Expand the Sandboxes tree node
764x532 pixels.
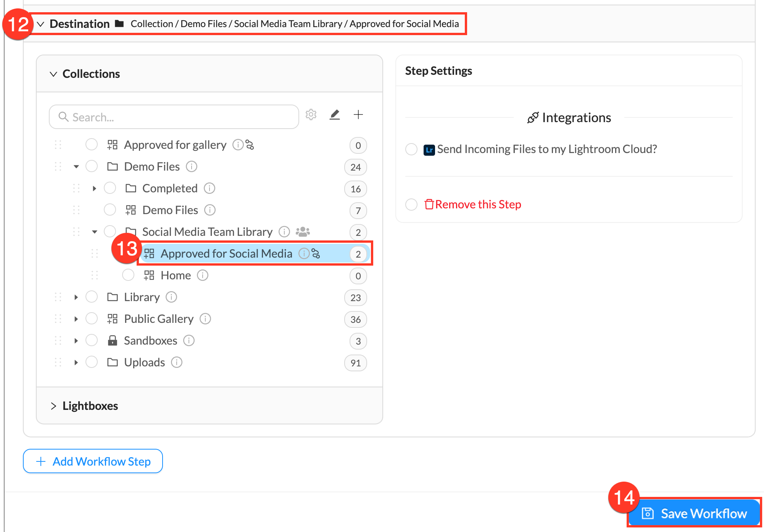pos(76,340)
